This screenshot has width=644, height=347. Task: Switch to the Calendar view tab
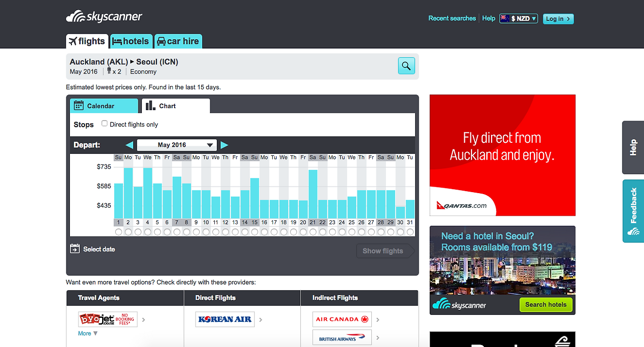tap(104, 106)
